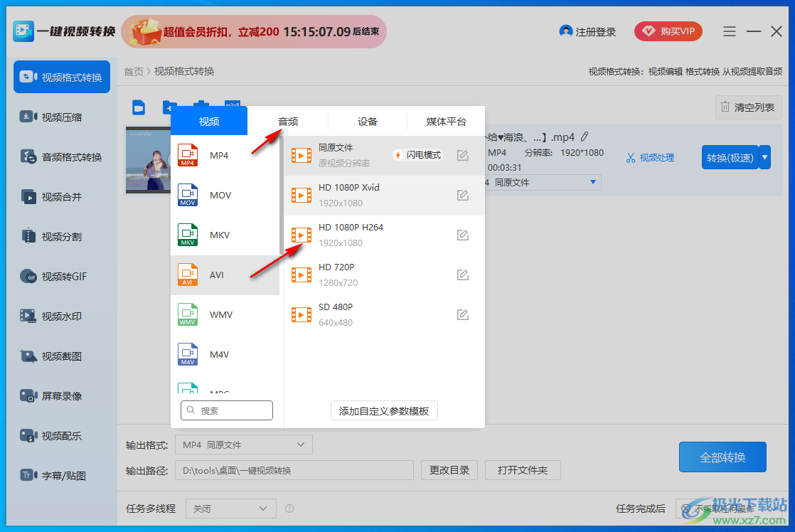The image size is (795, 532).
Task: Click the 注册登录 user avatar
Action: 566,31
